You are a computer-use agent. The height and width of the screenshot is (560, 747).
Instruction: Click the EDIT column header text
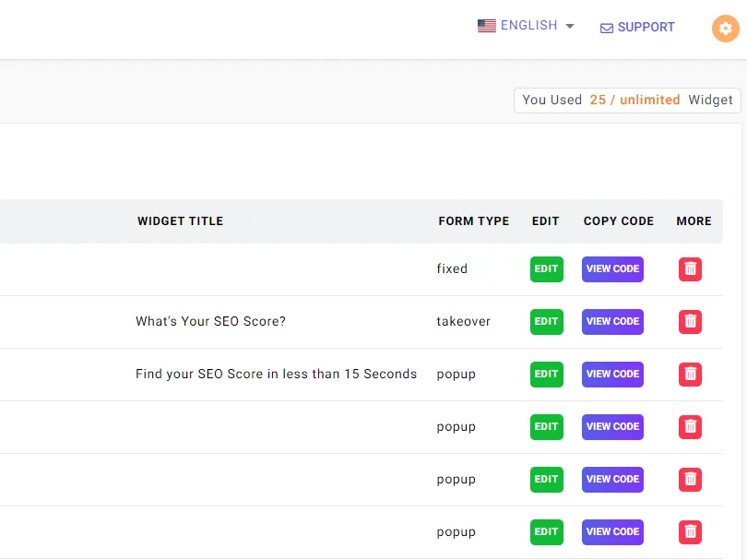[x=545, y=221]
